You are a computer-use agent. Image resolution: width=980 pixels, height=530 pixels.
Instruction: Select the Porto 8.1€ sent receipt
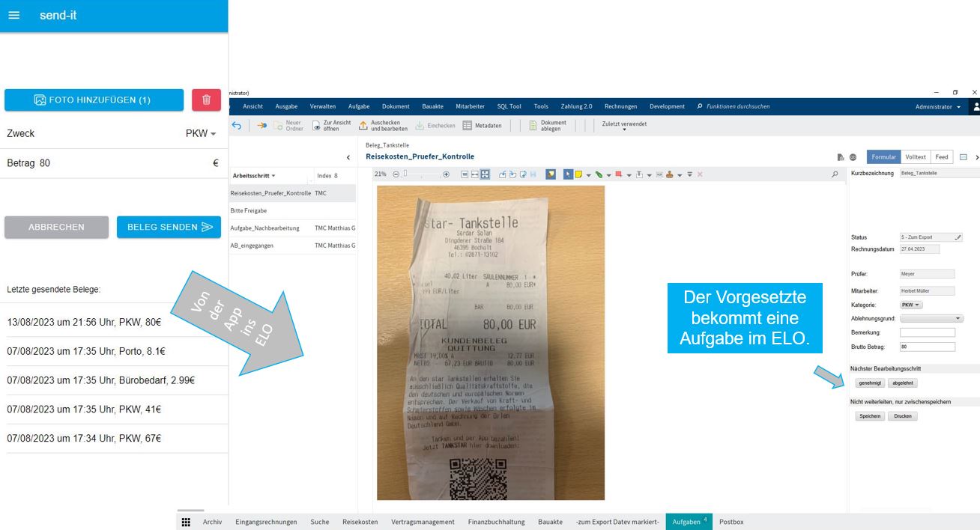114,351
